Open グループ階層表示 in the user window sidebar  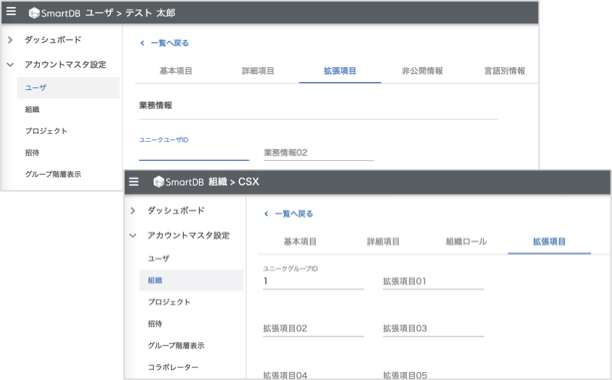click(53, 174)
